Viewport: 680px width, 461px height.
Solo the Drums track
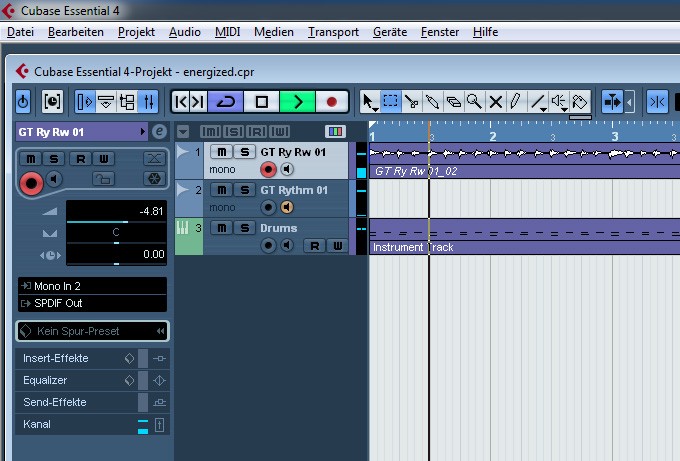(x=245, y=228)
